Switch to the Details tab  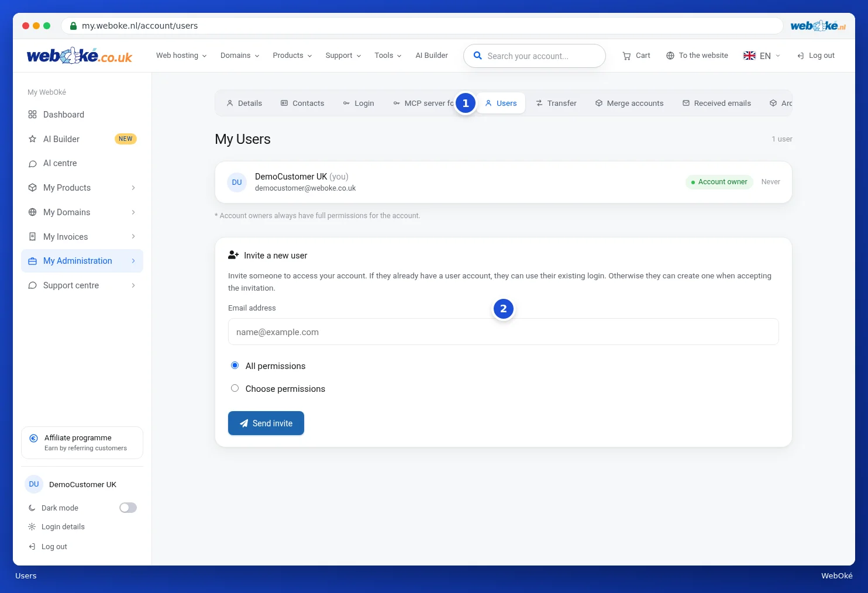[x=244, y=104]
